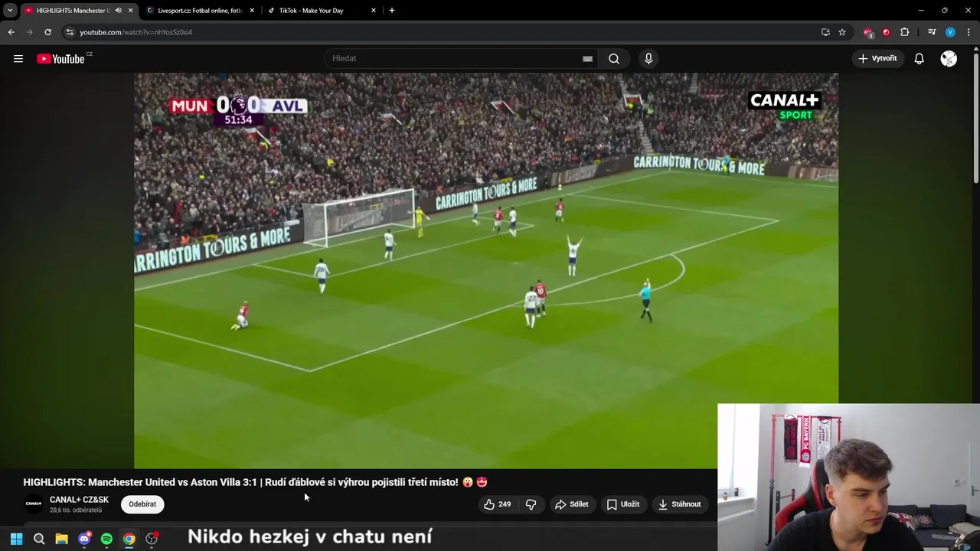Open Windows taskbar search
The height and width of the screenshot is (551, 980).
pyautogui.click(x=39, y=539)
